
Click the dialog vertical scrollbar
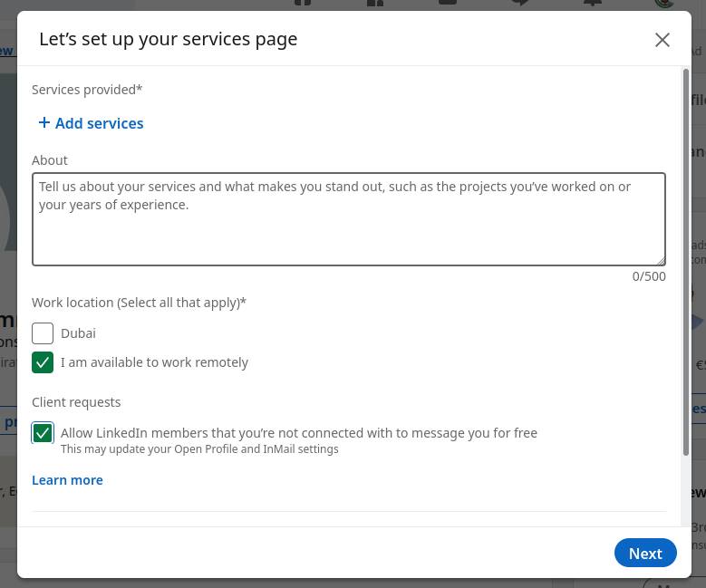click(x=686, y=262)
